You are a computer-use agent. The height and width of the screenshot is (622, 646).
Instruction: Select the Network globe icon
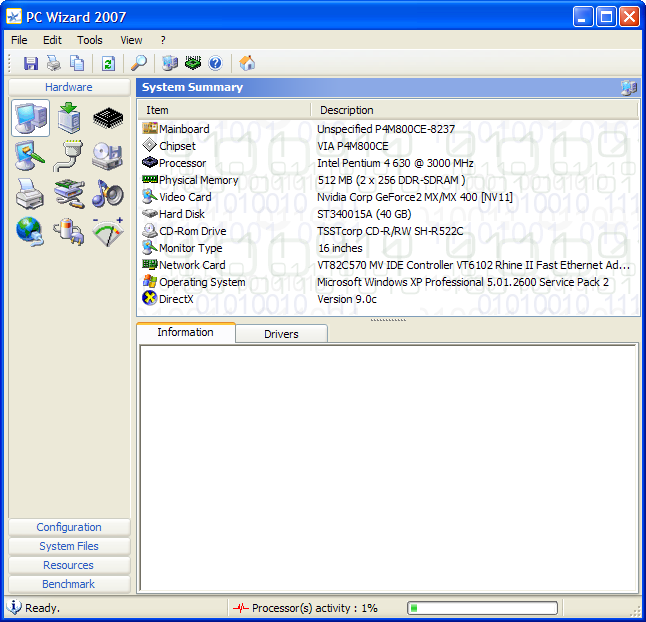point(30,231)
